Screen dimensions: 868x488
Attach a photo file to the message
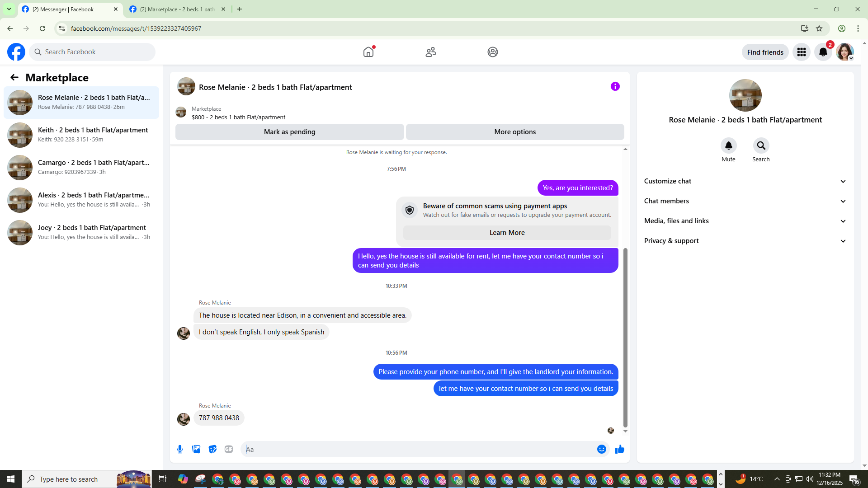(x=196, y=449)
